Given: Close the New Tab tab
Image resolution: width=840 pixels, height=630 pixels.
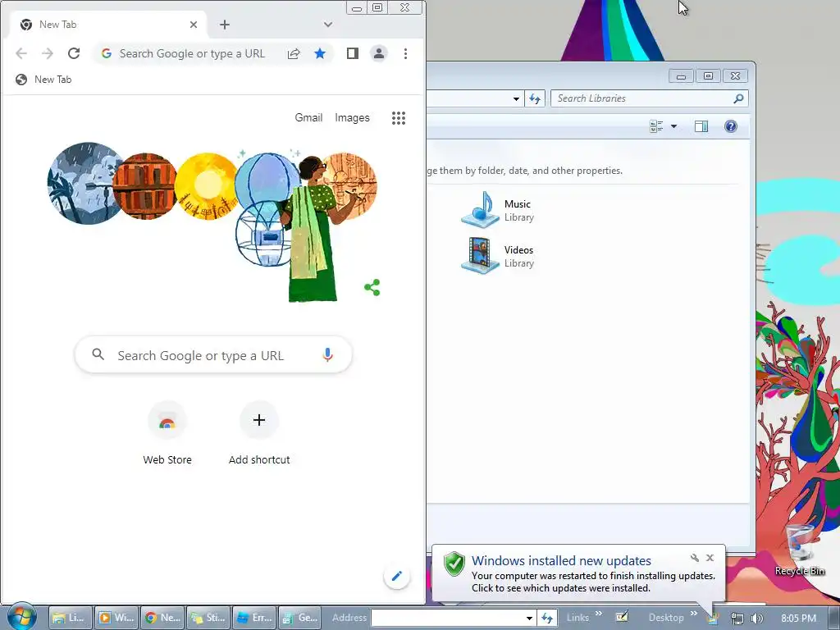Looking at the screenshot, I should tap(194, 25).
